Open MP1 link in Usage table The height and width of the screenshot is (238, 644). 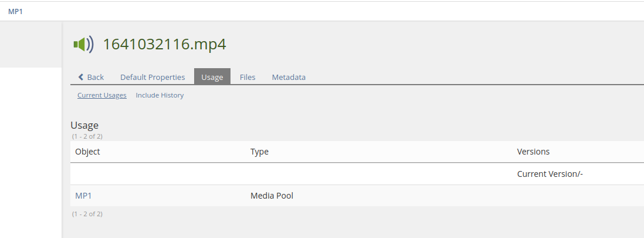point(83,196)
